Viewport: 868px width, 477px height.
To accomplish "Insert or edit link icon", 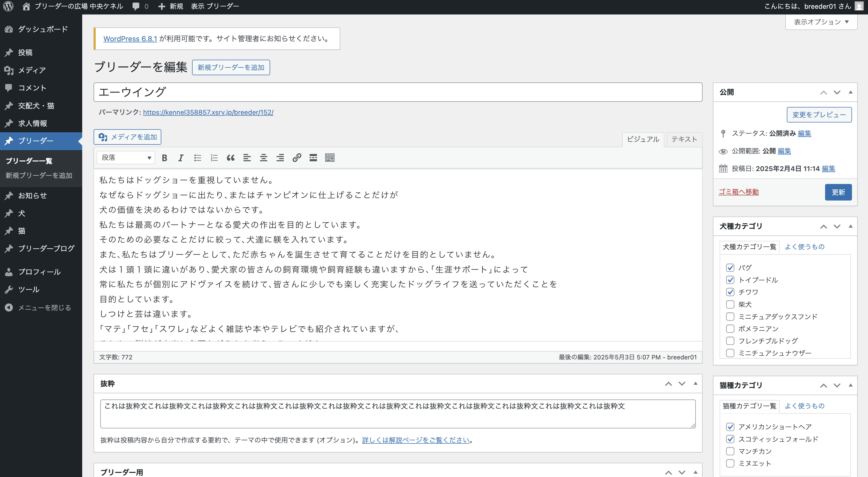I will pos(296,158).
